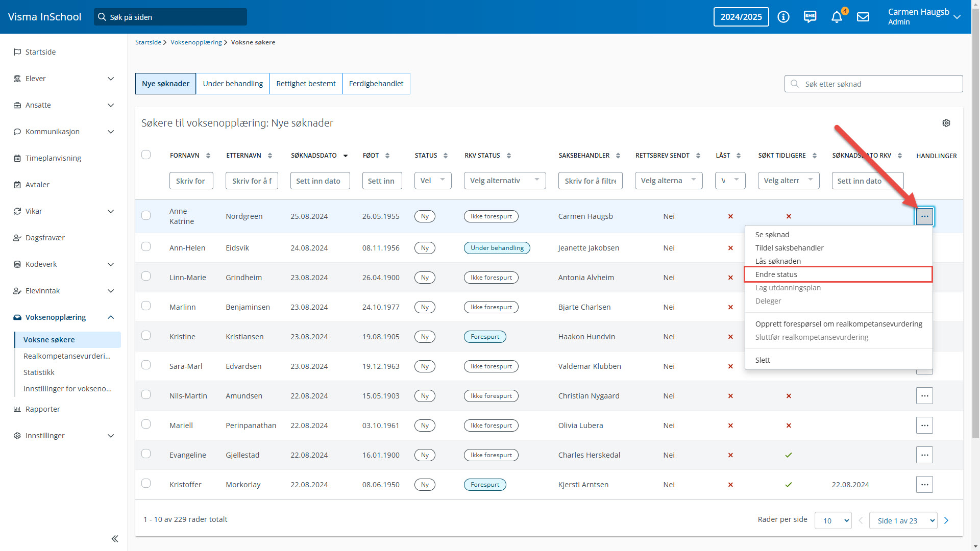Go to next page arrow
This screenshot has width=980, height=551.
pyautogui.click(x=946, y=520)
